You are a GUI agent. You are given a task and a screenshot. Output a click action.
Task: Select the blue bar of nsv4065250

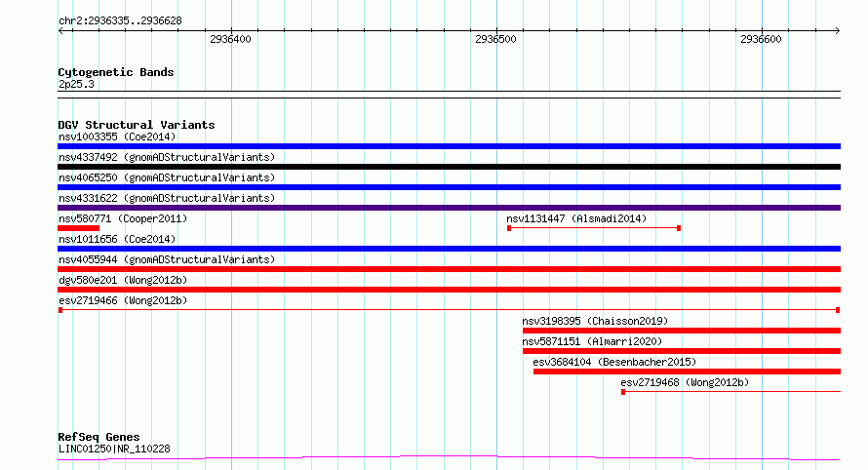click(449, 187)
